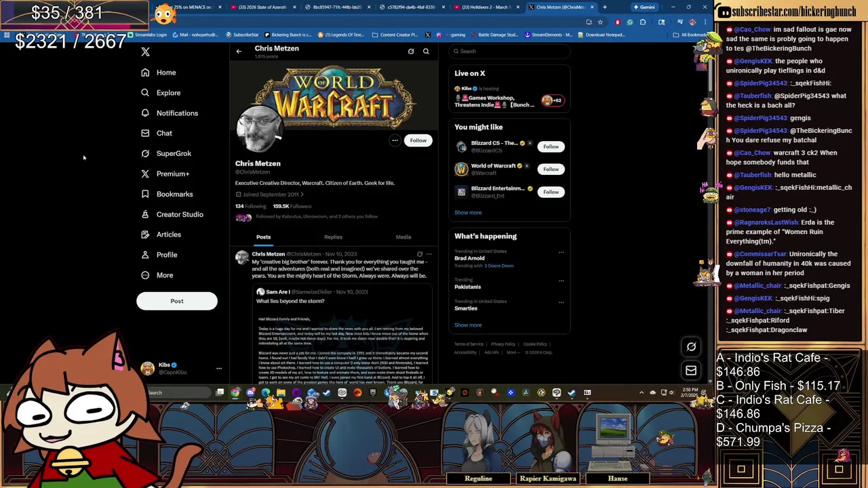Image resolution: width=868 pixels, height=488 pixels.
Task: Open SuperGrok in sidebar
Action: (x=166, y=154)
